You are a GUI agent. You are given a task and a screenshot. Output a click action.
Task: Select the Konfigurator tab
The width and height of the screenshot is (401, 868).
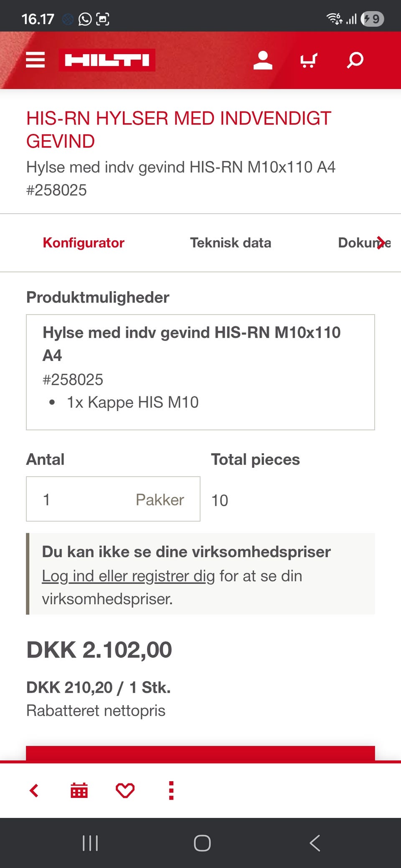click(84, 243)
